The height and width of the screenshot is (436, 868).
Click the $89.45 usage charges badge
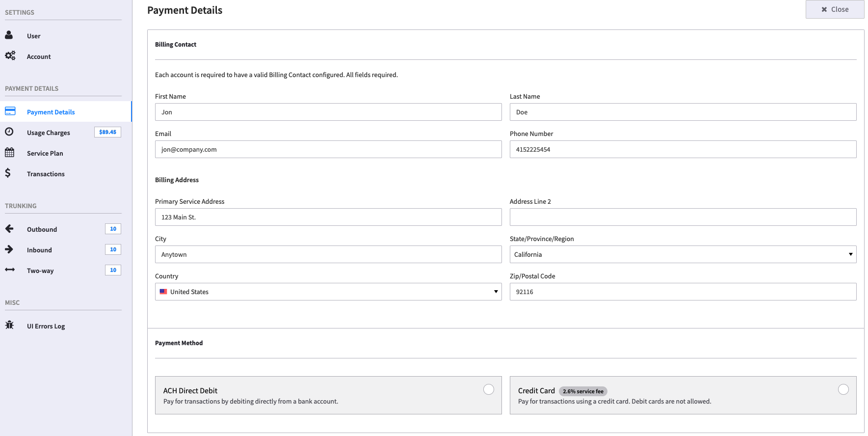click(107, 132)
